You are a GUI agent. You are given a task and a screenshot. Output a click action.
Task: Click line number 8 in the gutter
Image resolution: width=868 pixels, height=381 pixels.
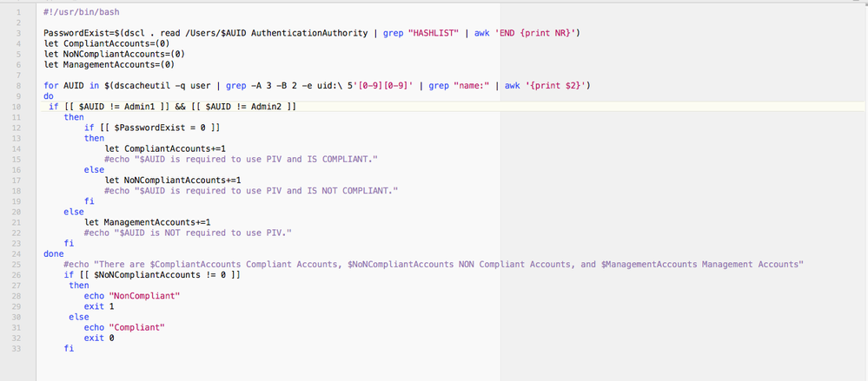[x=19, y=85]
